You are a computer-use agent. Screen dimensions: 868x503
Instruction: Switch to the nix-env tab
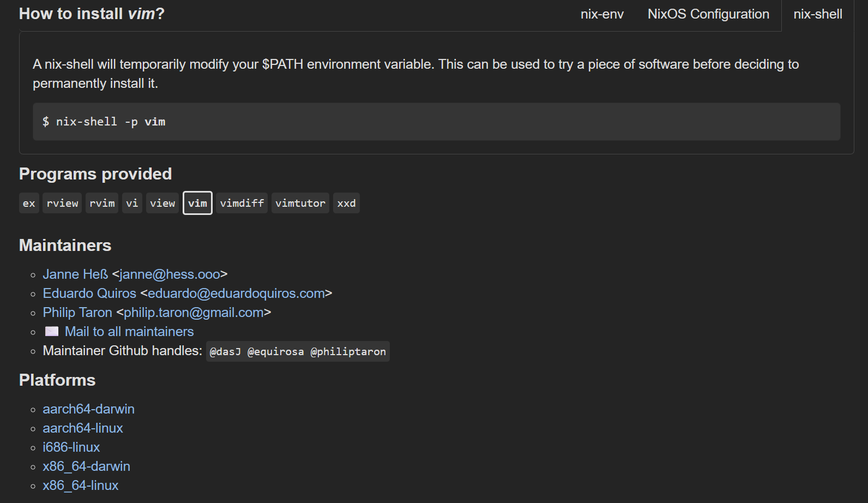pyautogui.click(x=602, y=14)
